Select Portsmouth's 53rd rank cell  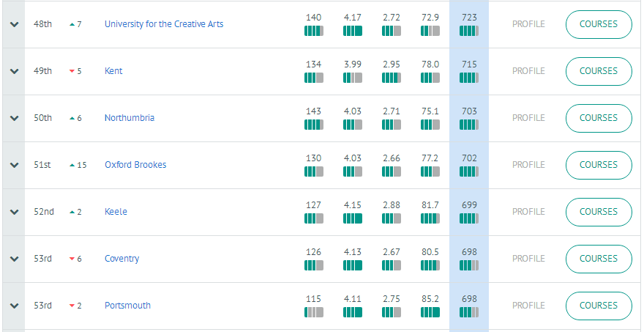(42, 306)
